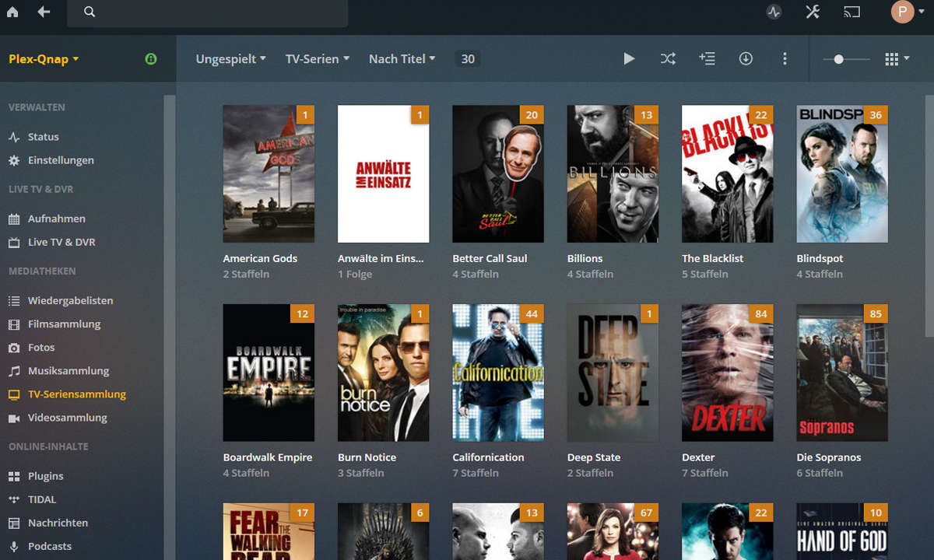Image resolution: width=934 pixels, height=560 pixels.
Task: Click the Better Call Saul title link
Action: click(x=490, y=258)
